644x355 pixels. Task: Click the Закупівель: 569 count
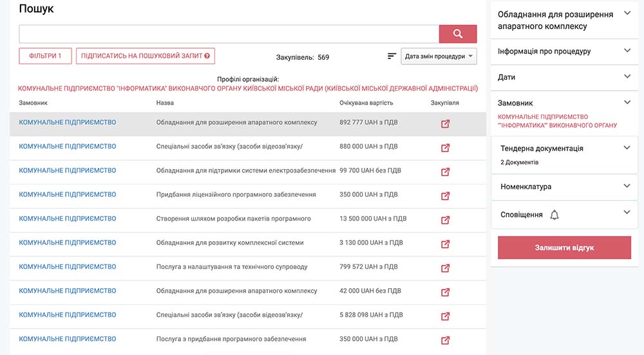[302, 57]
